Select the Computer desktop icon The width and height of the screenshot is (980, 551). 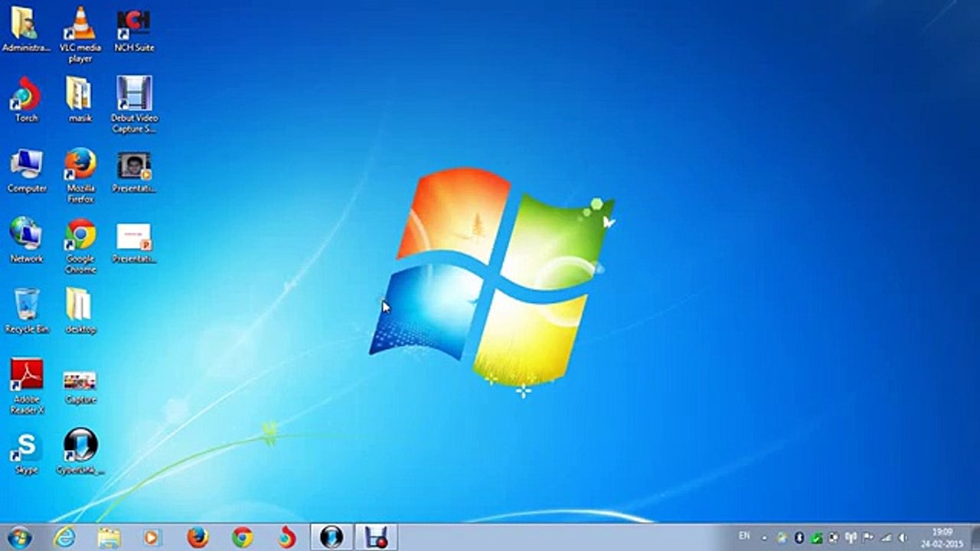[x=27, y=170]
